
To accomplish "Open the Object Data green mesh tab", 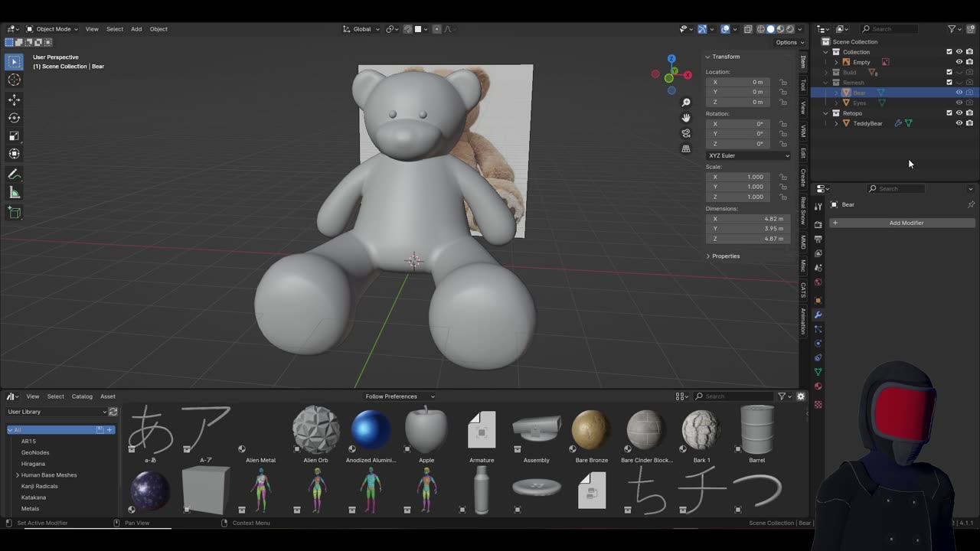I will pos(818,372).
